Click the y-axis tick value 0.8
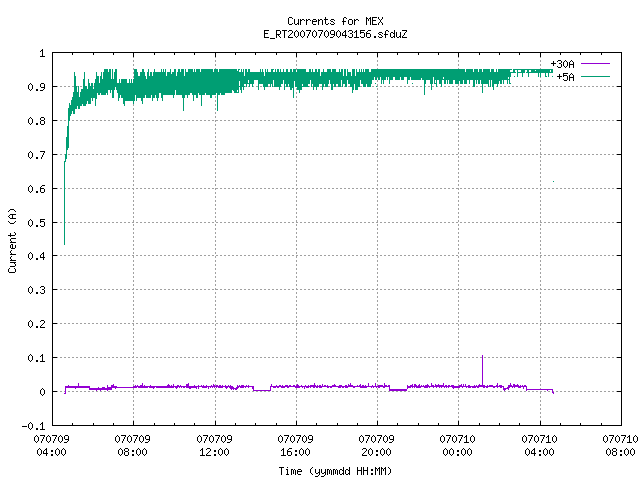 click(x=36, y=121)
